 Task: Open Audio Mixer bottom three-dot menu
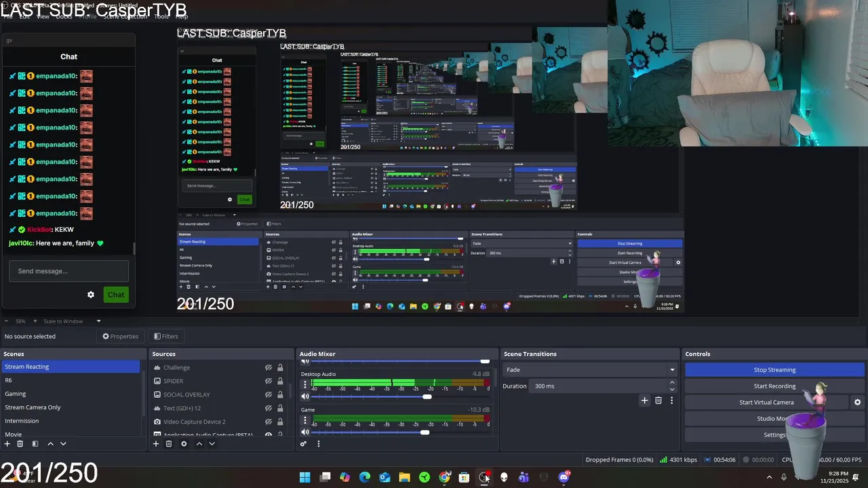pyautogui.click(x=318, y=444)
